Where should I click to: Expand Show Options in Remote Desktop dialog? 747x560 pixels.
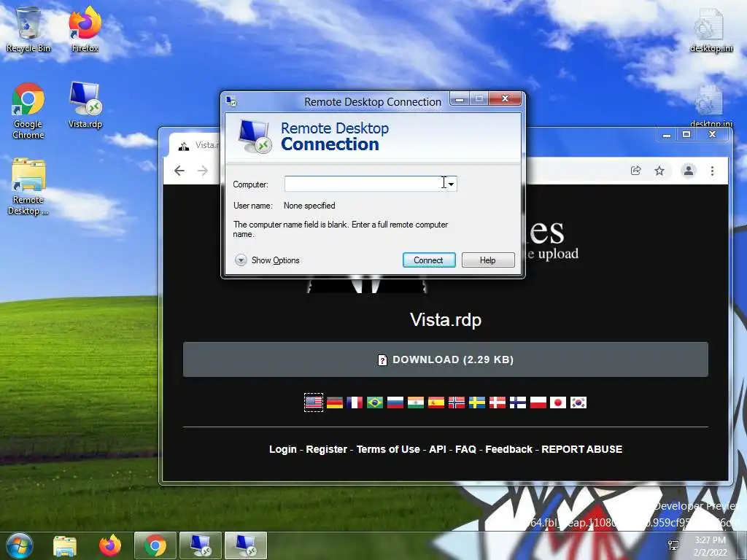(267, 260)
